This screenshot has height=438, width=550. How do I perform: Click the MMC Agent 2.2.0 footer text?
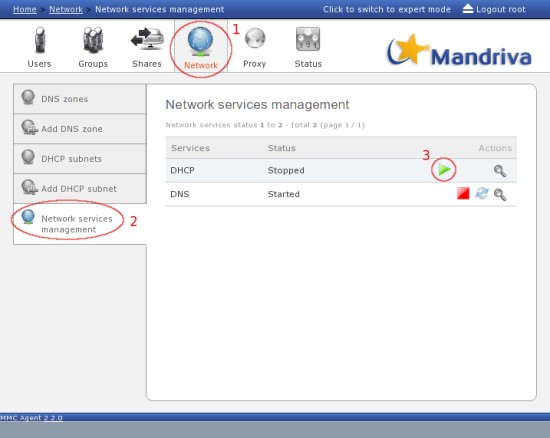pyautogui.click(x=31, y=418)
